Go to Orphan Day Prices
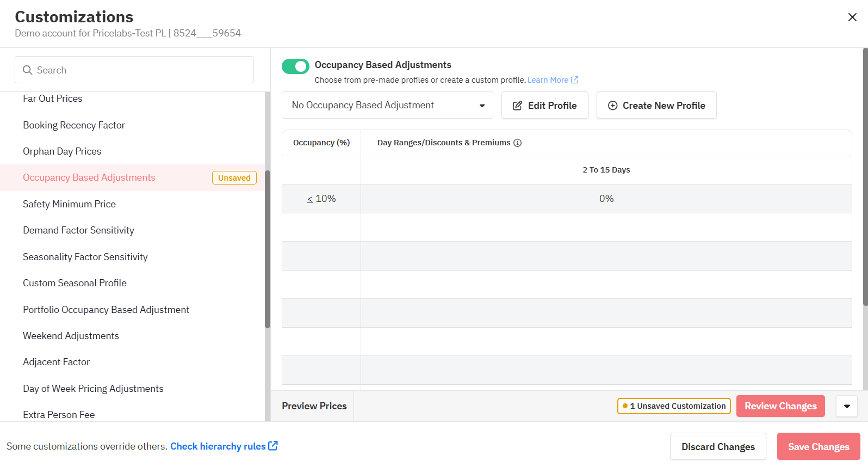The height and width of the screenshot is (467, 868). pyautogui.click(x=62, y=151)
